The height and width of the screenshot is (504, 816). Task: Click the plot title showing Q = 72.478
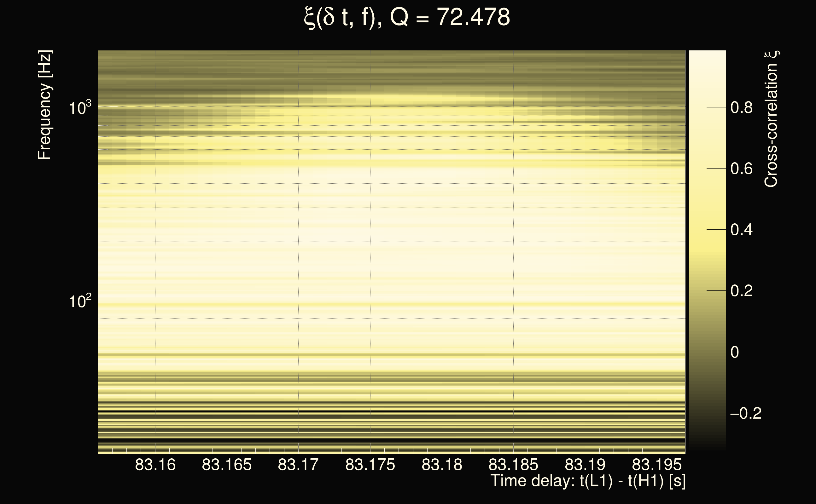click(407, 17)
